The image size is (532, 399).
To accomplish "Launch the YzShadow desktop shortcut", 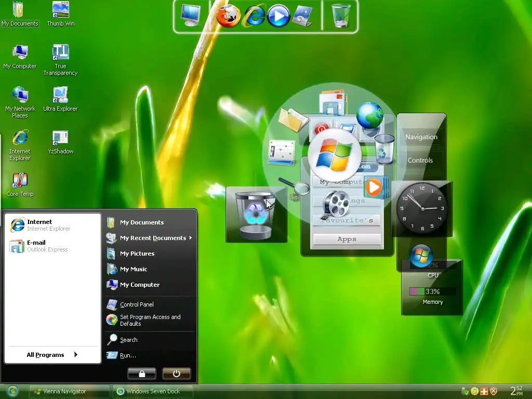I will 60,142.
